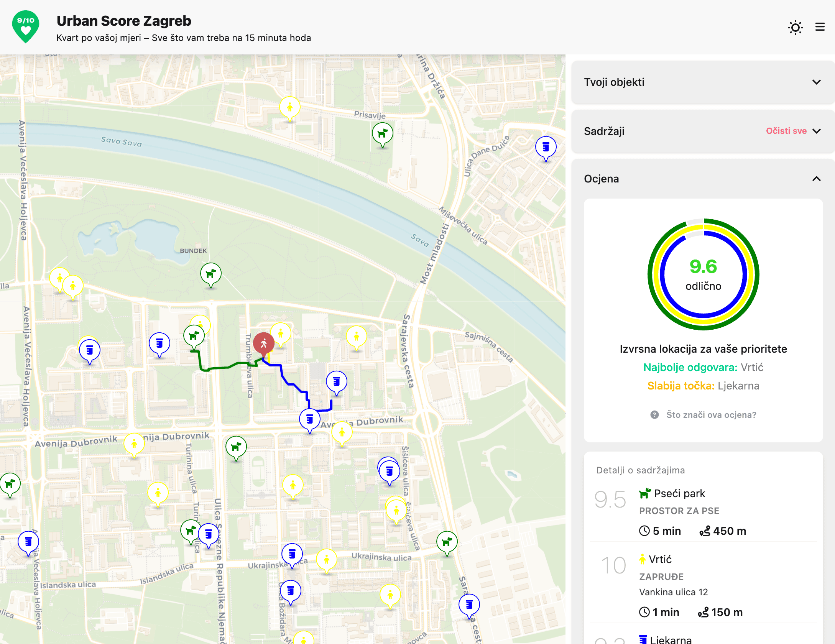Click dog park marker right of Ukrajinska ulica

coord(447,543)
